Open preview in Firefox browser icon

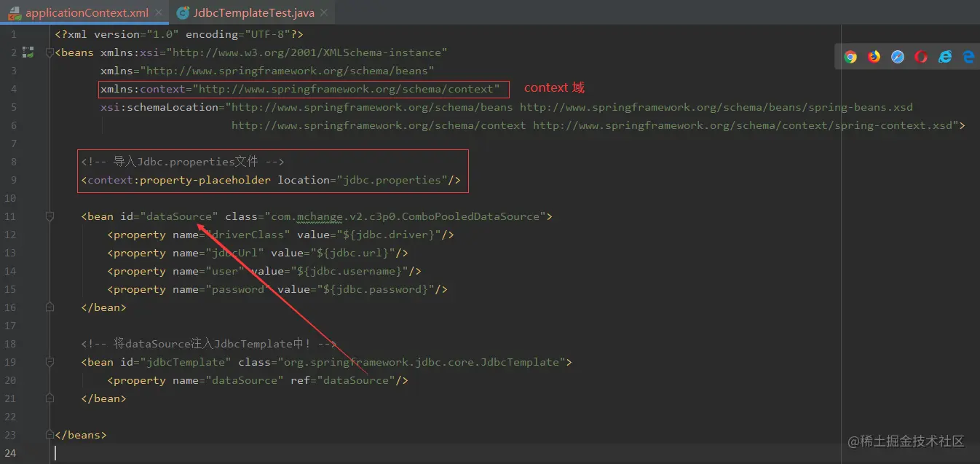pyautogui.click(x=874, y=57)
